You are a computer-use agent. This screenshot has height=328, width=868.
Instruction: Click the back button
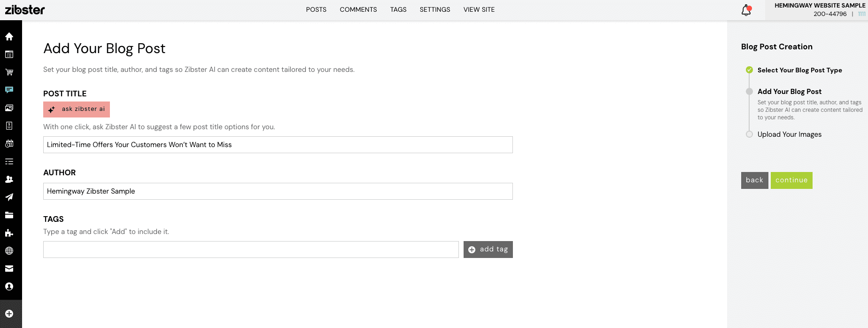[754, 180]
